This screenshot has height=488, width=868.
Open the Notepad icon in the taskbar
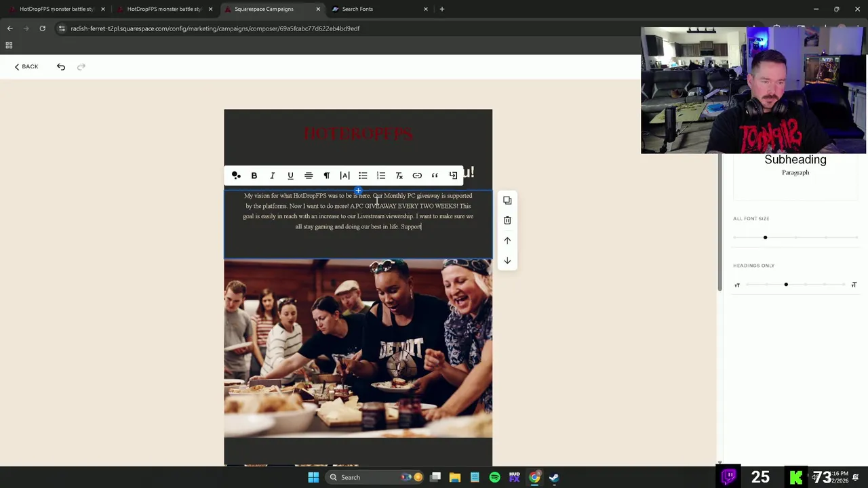point(475,477)
